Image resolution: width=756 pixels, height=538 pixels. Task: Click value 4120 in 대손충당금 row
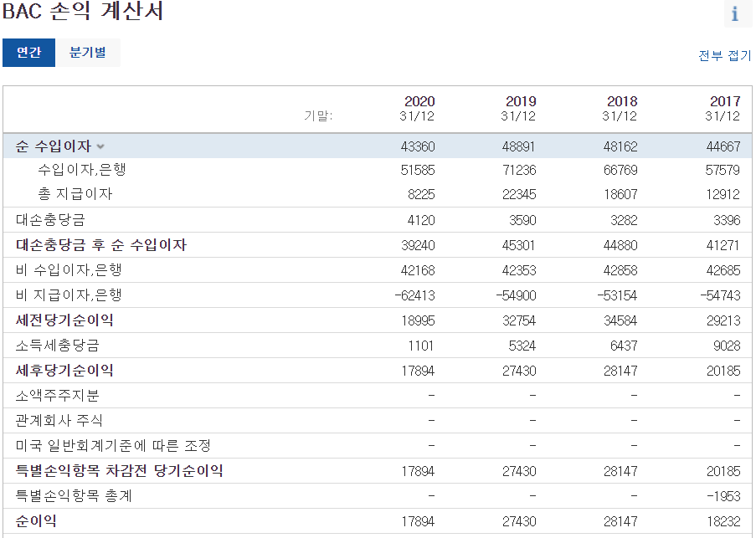coord(421,221)
